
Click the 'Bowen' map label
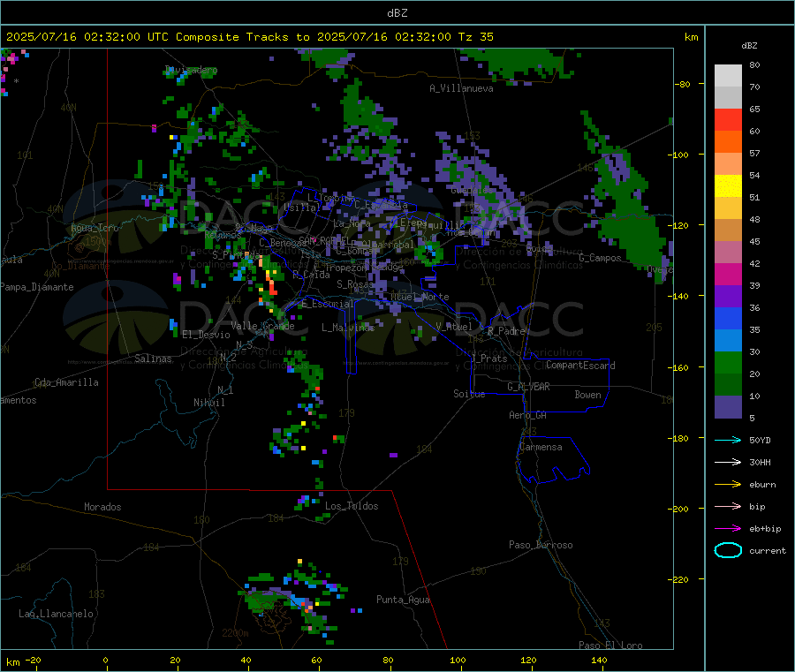pyautogui.click(x=587, y=395)
